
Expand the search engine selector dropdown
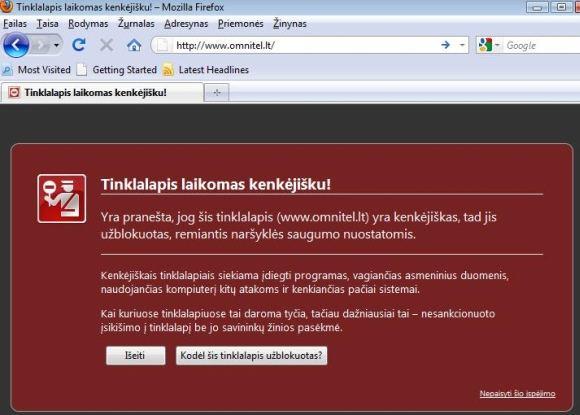(x=497, y=45)
